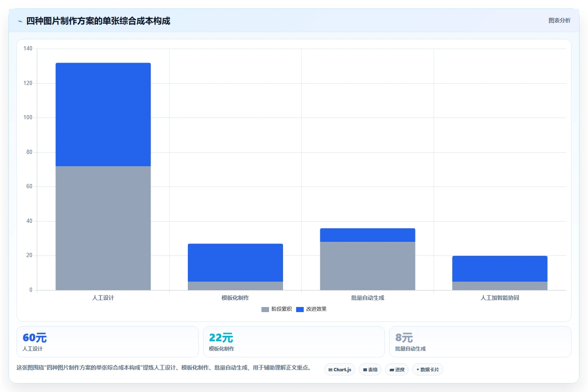The width and height of the screenshot is (588, 392).
Task: Toggle the 改进效果 legend swatch
Action: (300, 310)
